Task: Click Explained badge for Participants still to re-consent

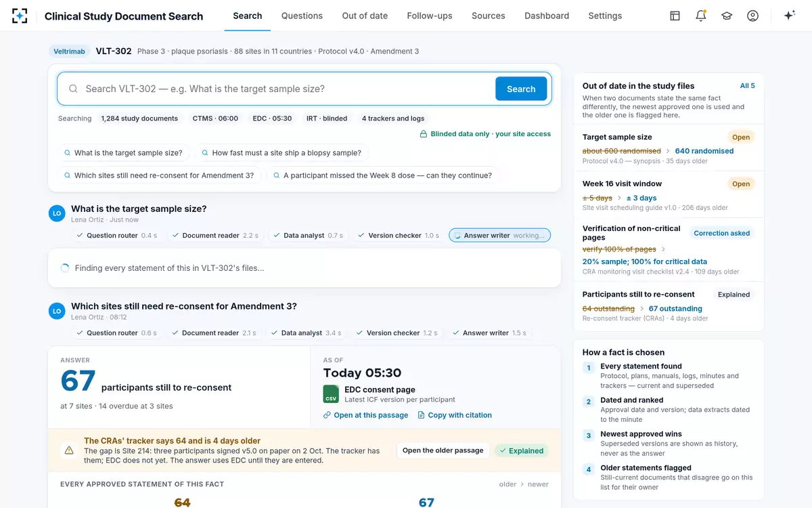Action: coord(734,295)
